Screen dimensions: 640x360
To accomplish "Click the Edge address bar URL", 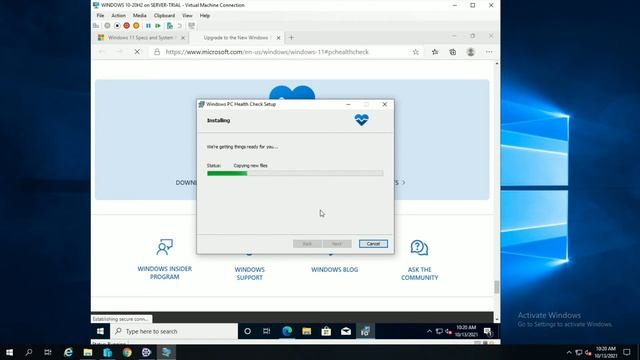I will [267, 52].
